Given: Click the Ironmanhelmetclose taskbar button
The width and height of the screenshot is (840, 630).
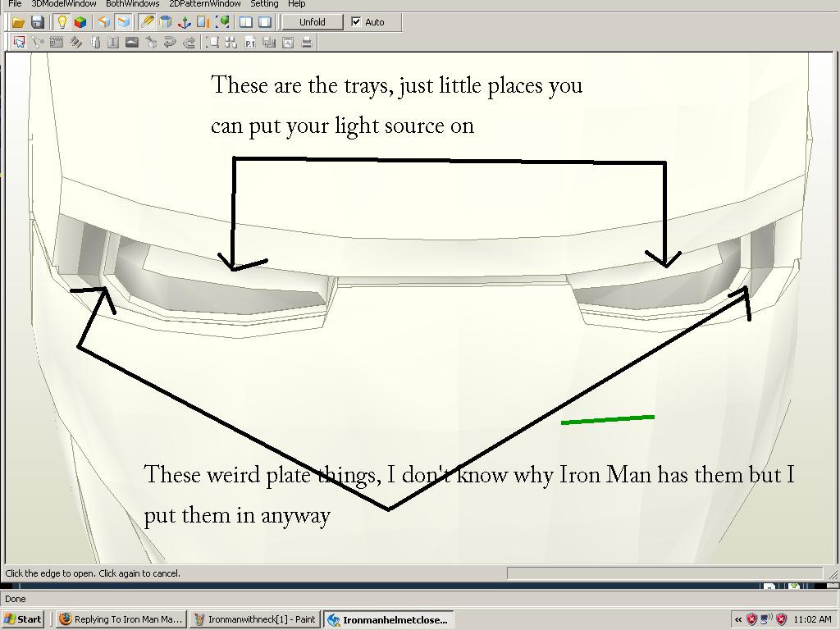Looking at the screenshot, I should 389,619.
